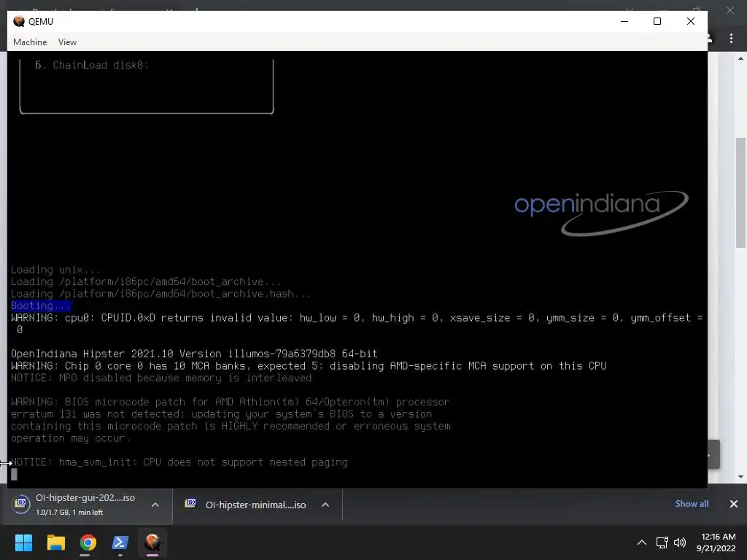Open PowerShell from the taskbar
This screenshot has height=560, width=747.
(120, 542)
